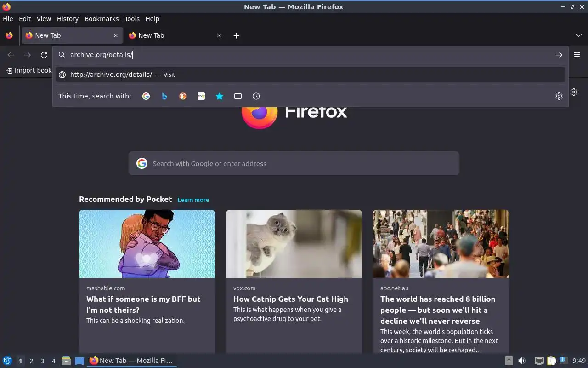This screenshot has width=588, height=368.
Task: Reload the current page
Action: 44,55
